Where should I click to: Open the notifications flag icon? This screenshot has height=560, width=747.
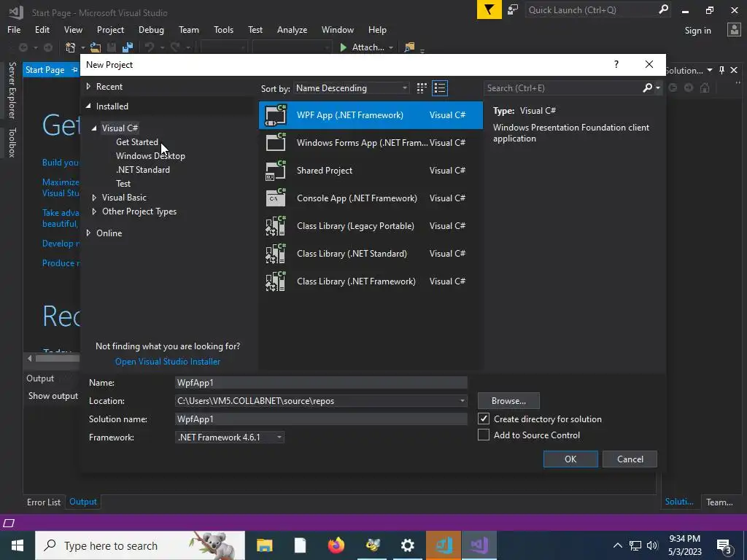(489, 9)
